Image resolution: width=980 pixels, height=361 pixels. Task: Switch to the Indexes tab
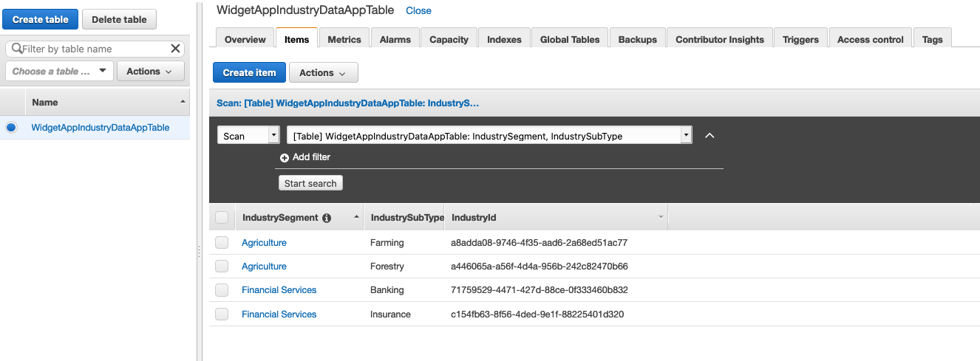pos(504,39)
